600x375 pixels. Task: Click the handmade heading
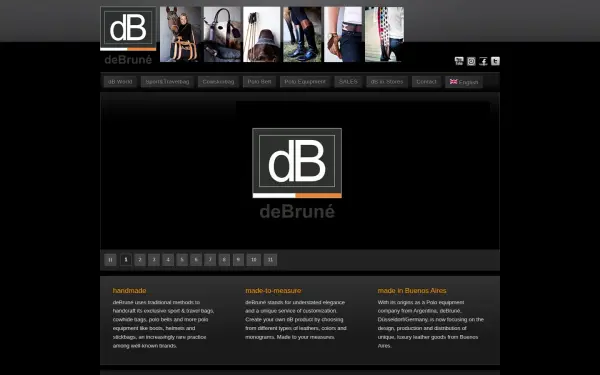click(129, 291)
